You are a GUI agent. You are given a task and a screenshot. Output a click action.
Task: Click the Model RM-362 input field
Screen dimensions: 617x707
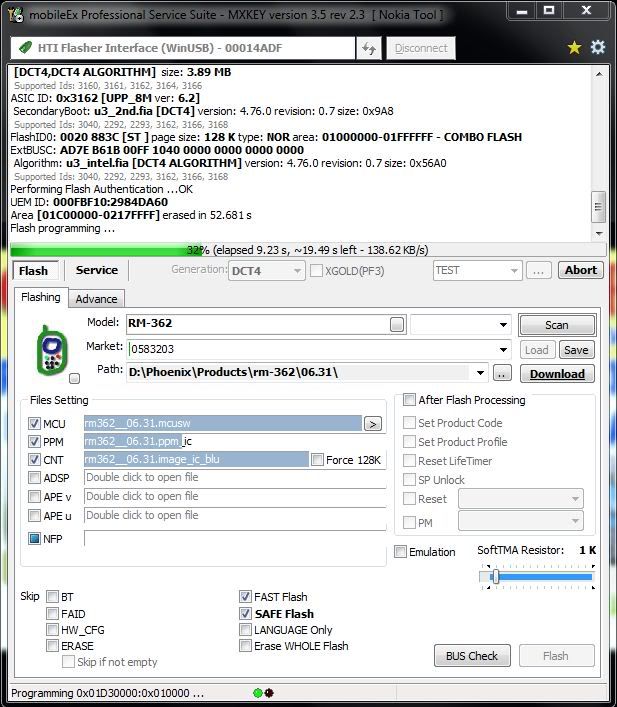coord(266,325)
